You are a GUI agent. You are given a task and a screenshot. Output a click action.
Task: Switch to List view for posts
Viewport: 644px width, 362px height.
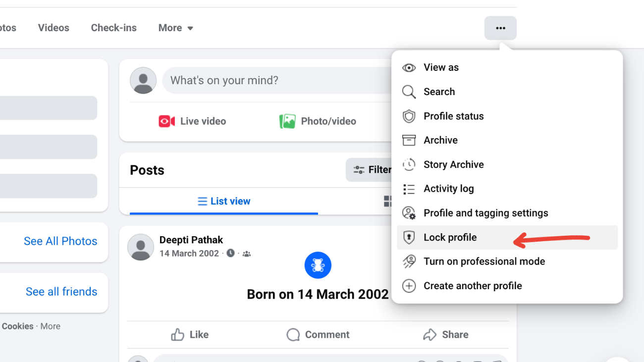coord(223,201)
